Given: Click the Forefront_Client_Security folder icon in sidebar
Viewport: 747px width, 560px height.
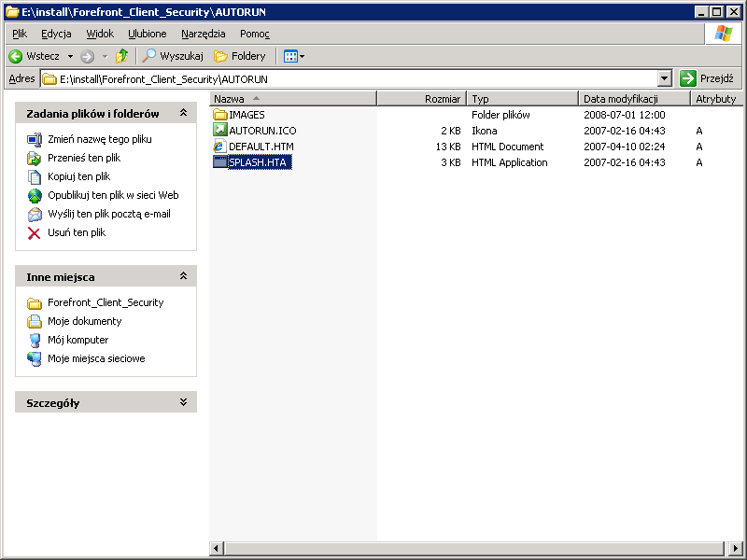Looking at the screenshot, I should click(x=35, y=302).
